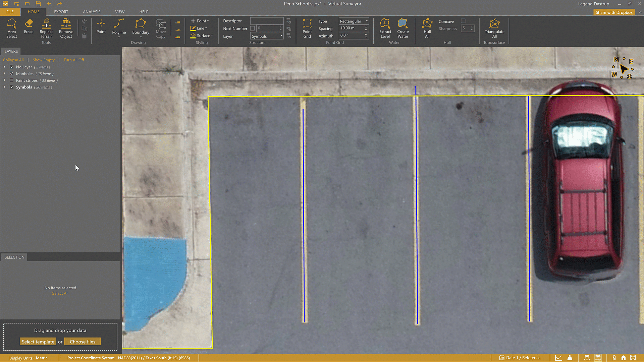Switch to the ANALYSIS ribbon tab
The height and width of the screenshot is (362, 644).
click(x=92, y=12)
